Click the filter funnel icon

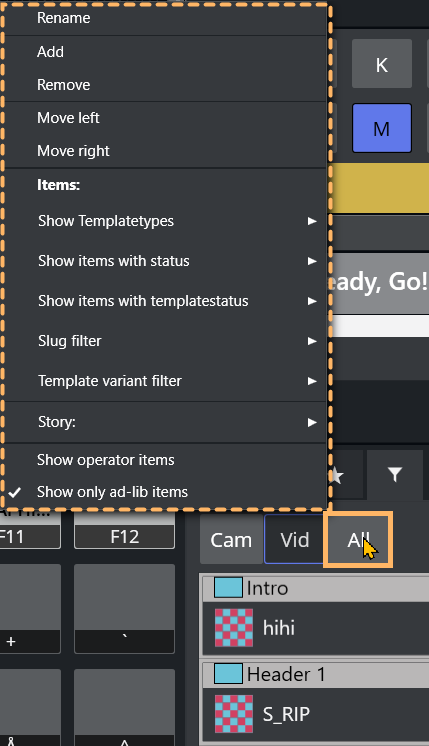point(395,474)
